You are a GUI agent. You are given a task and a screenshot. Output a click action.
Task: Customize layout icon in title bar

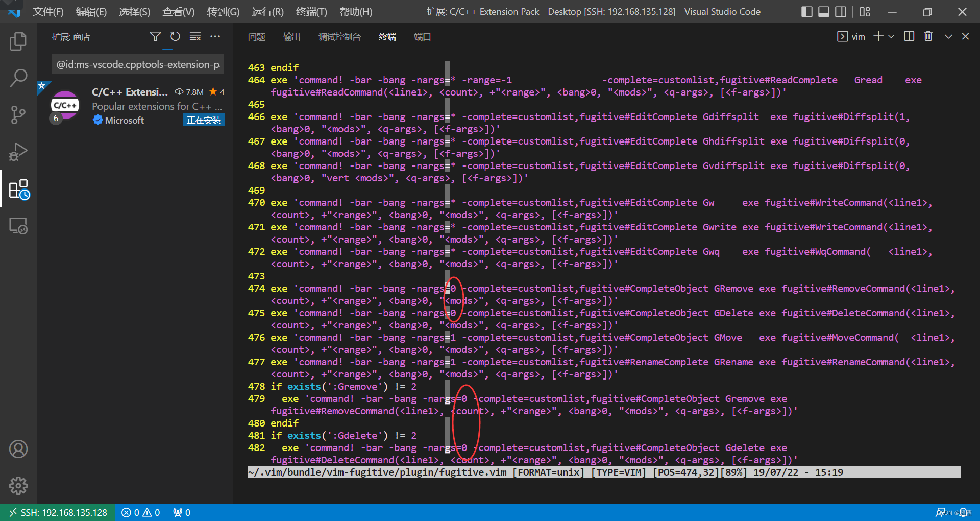[865, 12]
